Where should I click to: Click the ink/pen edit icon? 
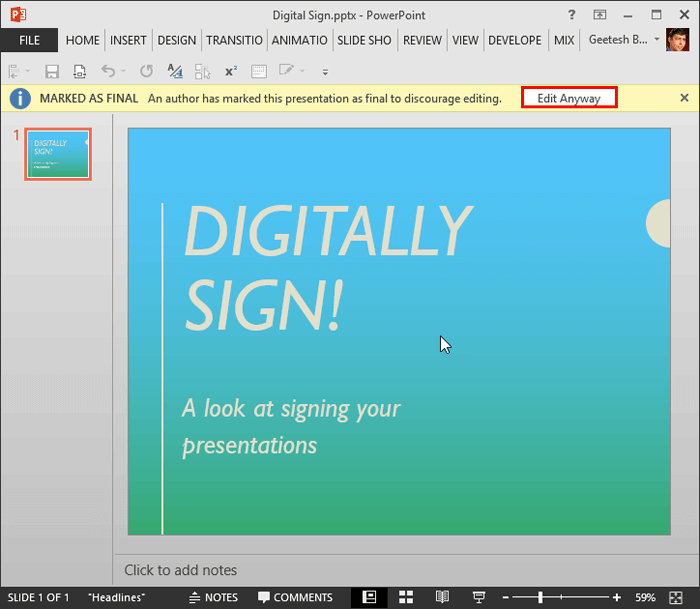coord(286,70)
